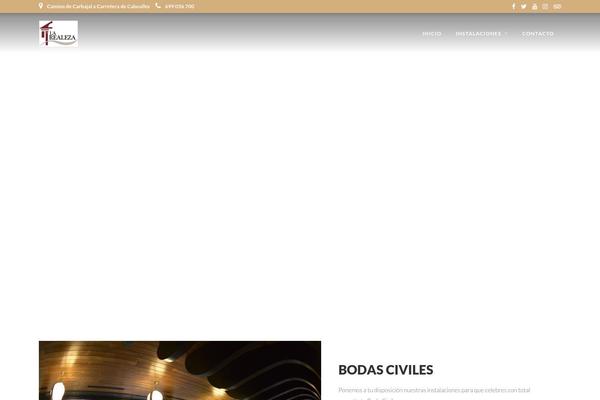
Task: Expand Instalaciones dropdown arrow
Action: click(506, 34)
